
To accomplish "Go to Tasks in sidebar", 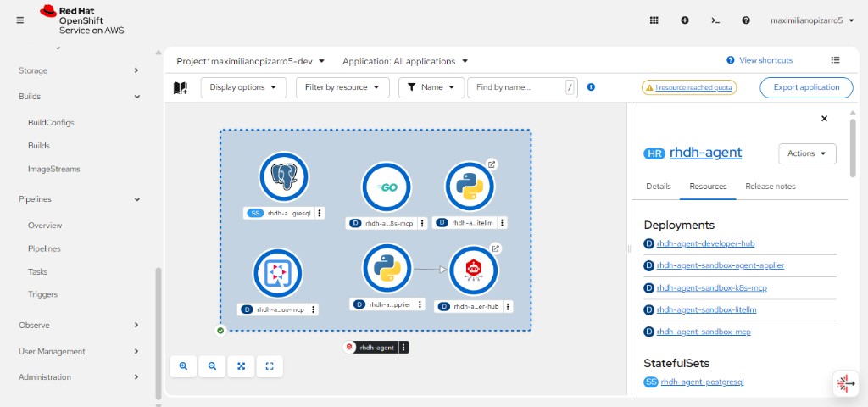I will pos(37,272).
